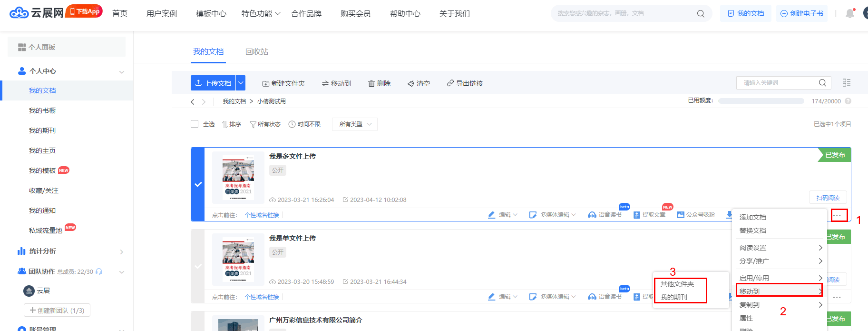Open the 所有类型 type dropdown

[355, 124]
